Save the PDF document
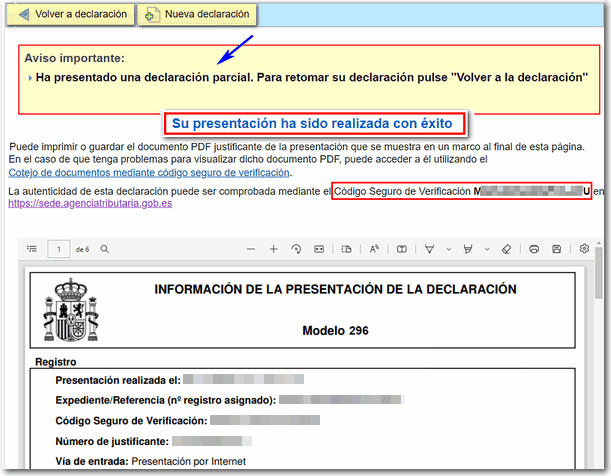611x476 pixels. tap(556, 249)
